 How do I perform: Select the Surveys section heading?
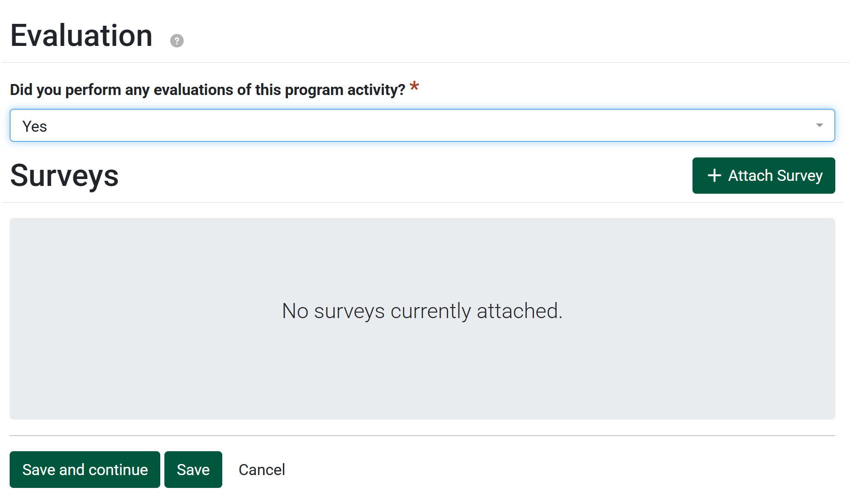(64, 175)
